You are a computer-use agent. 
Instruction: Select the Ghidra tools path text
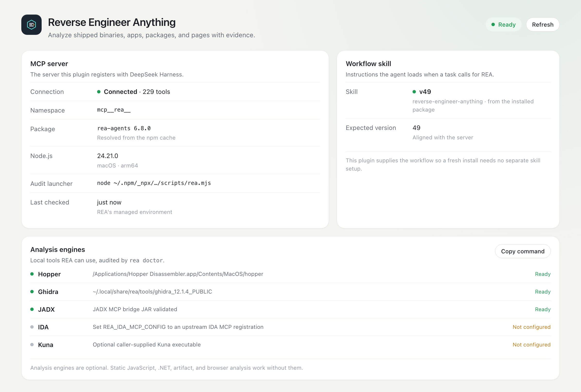click(152, 292)
